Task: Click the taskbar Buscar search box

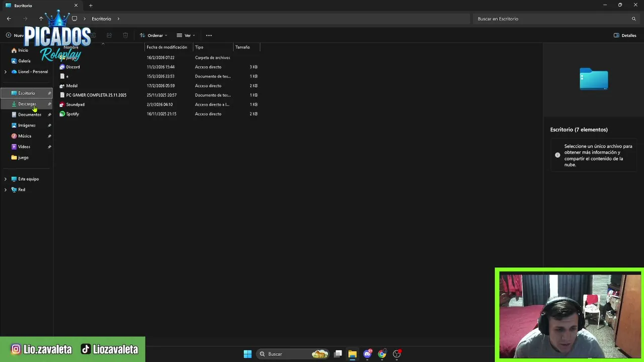Action: click(x=294, y=354)
